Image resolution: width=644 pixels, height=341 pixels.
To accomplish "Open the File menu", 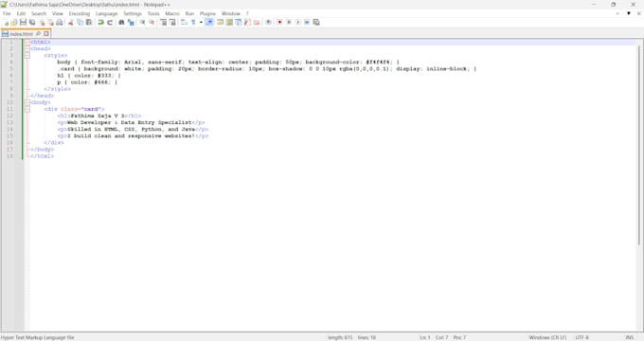I will [x=7, y=13].
